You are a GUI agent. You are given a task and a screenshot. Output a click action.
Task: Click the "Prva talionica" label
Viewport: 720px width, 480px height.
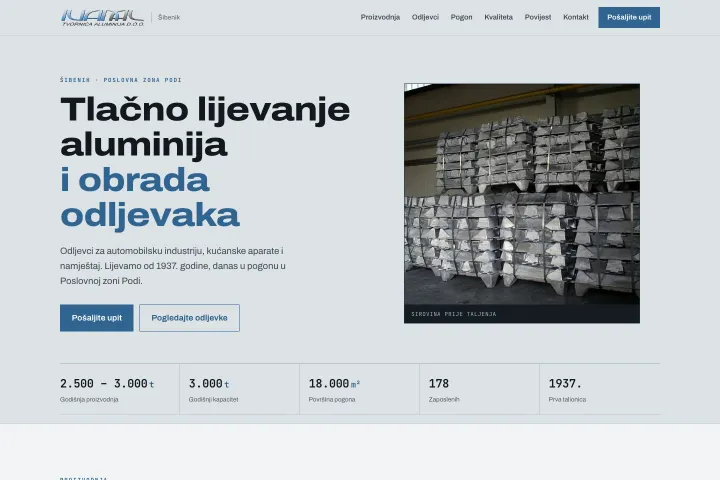567,400
